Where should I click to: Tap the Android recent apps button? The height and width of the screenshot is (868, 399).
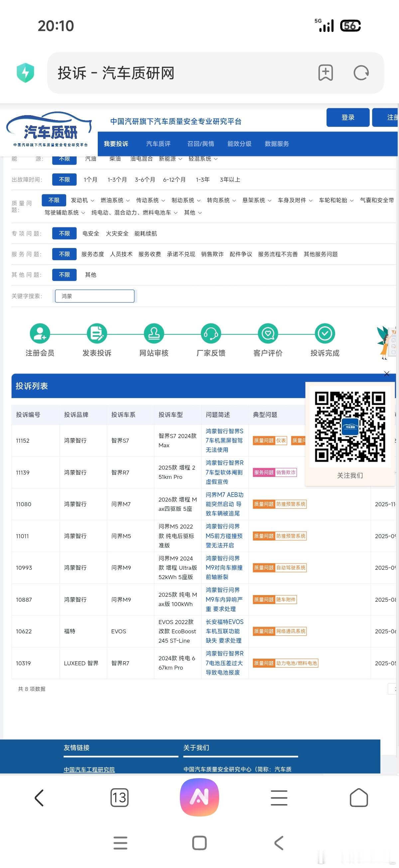coord(121,843)
